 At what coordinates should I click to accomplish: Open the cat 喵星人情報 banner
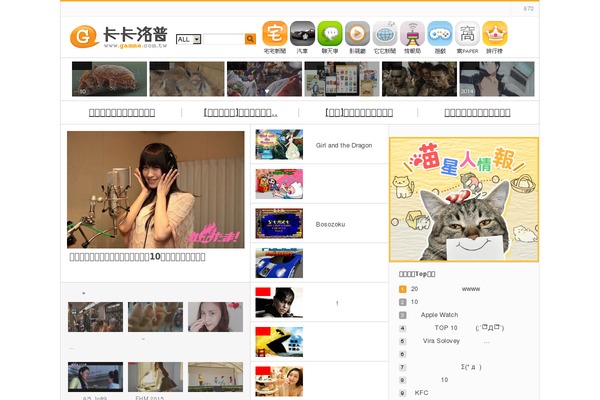coord(463,198)
